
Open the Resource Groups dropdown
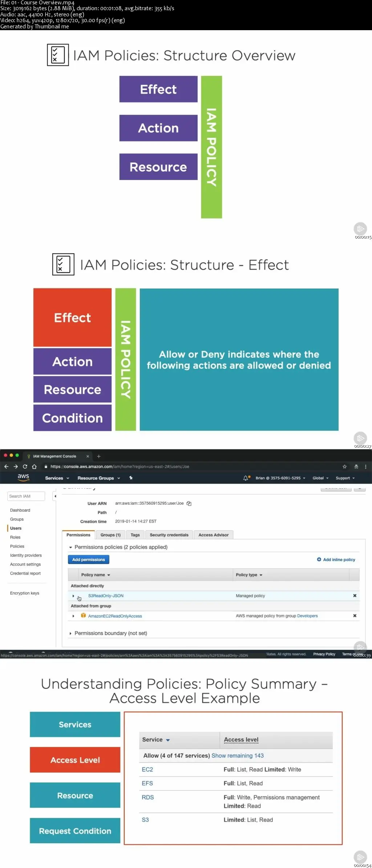tap(99, 478)
